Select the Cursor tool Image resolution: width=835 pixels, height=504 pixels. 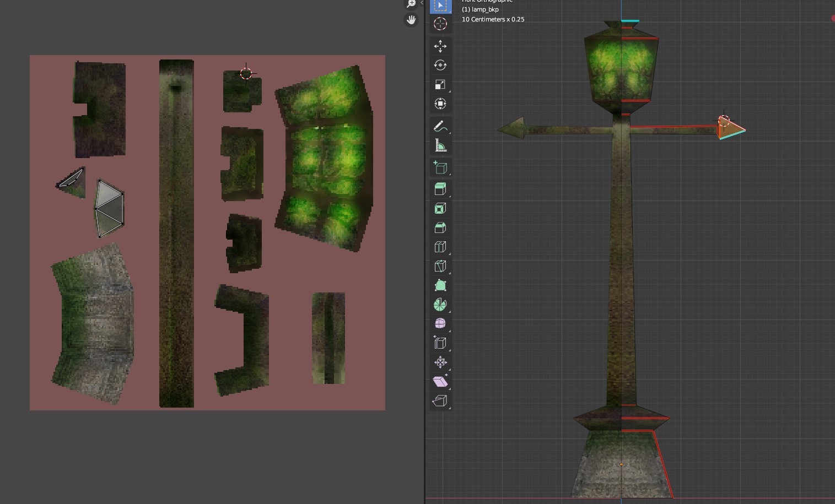440,24
